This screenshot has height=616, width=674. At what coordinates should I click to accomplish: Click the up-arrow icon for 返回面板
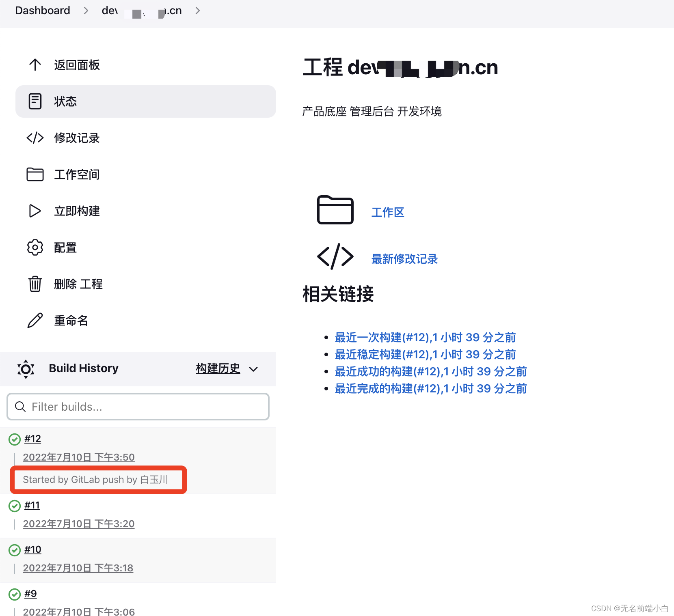pyautogui.click(x=35, y=65)
